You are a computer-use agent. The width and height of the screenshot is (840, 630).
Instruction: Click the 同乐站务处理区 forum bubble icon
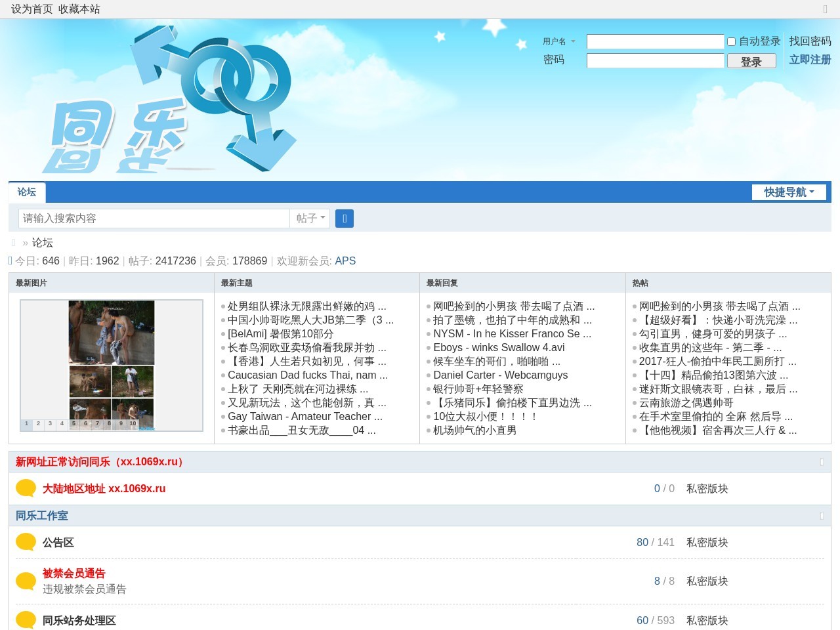click(26, 620)
